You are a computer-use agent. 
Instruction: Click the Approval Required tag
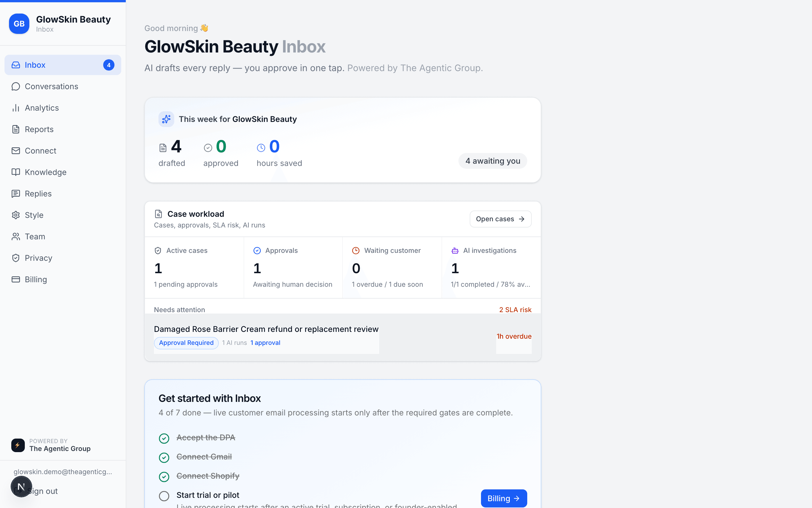186,343
